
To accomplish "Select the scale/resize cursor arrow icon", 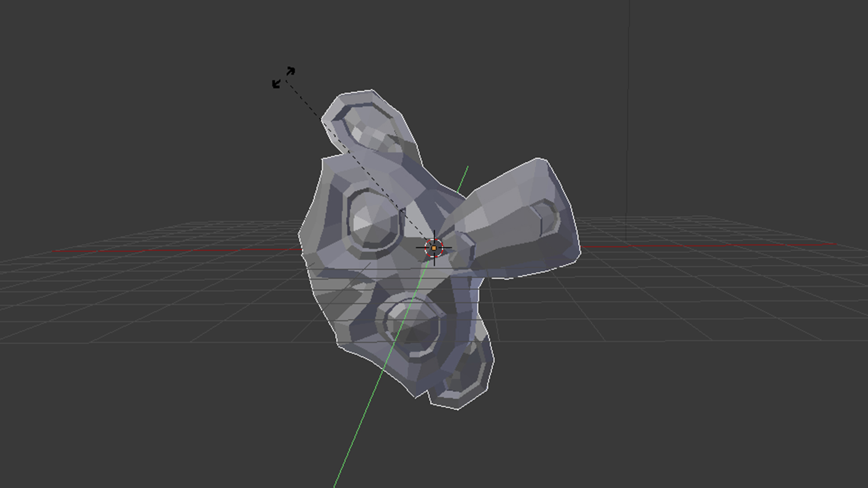I will pyautogui.click(x=283, y=76).
